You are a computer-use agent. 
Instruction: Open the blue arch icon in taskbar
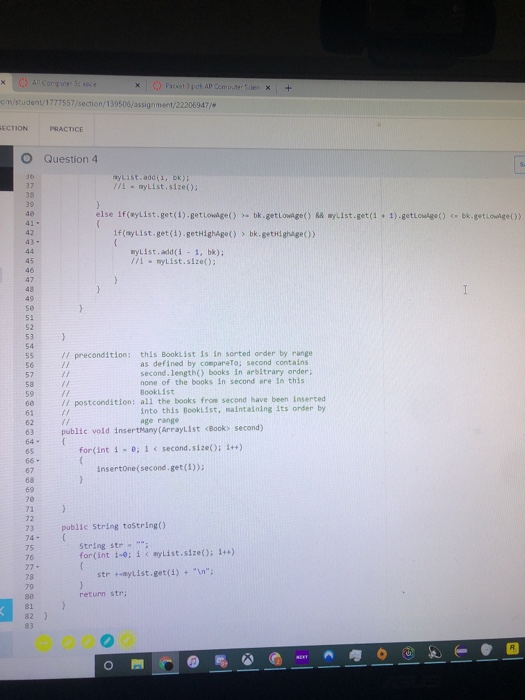click(329, 655)
